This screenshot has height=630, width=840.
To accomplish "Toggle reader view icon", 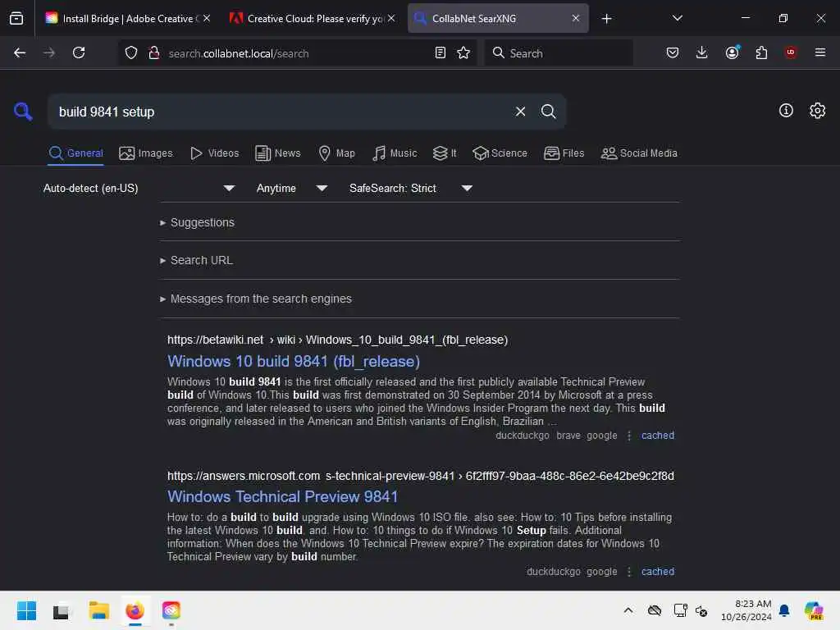I will pos(441,52).
